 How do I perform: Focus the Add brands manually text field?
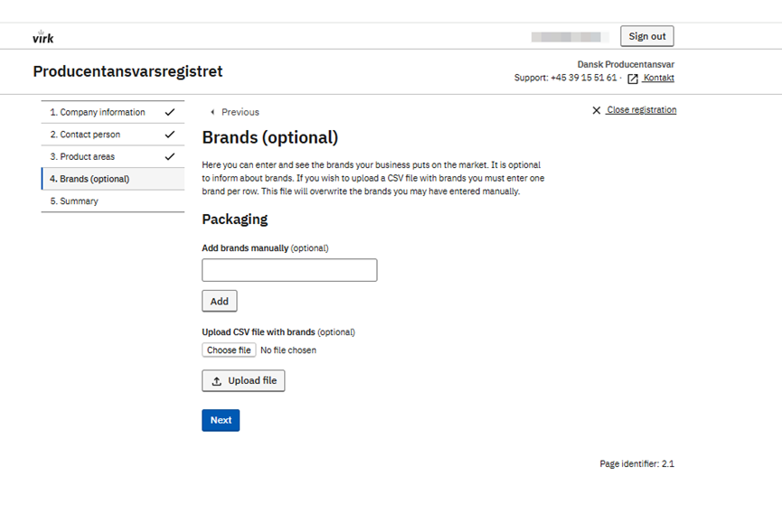(289, 270)
